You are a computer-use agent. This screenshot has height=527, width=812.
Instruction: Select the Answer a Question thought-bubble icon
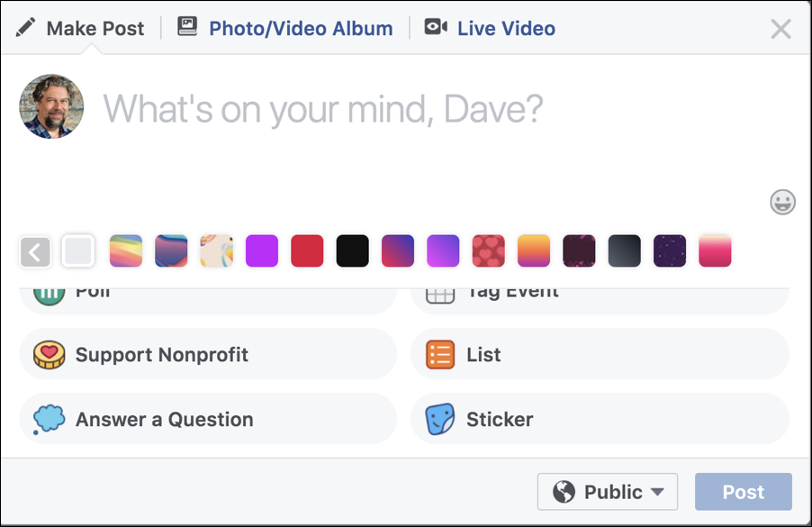pyautogui.click(x=48, y=418)
